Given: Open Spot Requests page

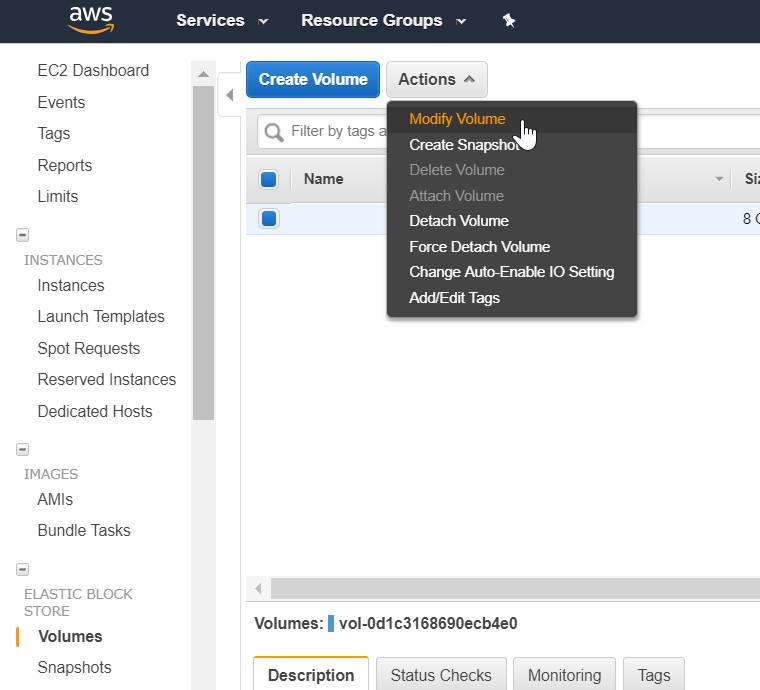Looking at the screenshot, I should (89, 349).
